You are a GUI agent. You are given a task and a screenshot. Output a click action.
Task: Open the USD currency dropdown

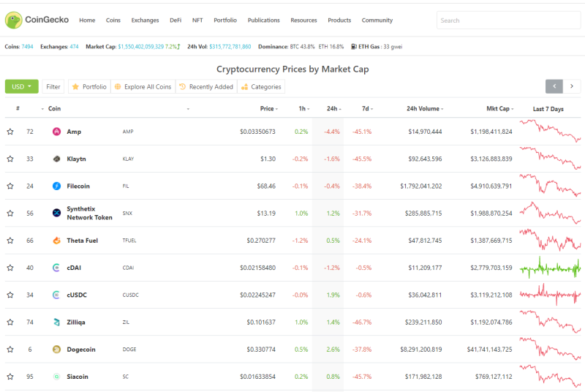pos(22,86)
